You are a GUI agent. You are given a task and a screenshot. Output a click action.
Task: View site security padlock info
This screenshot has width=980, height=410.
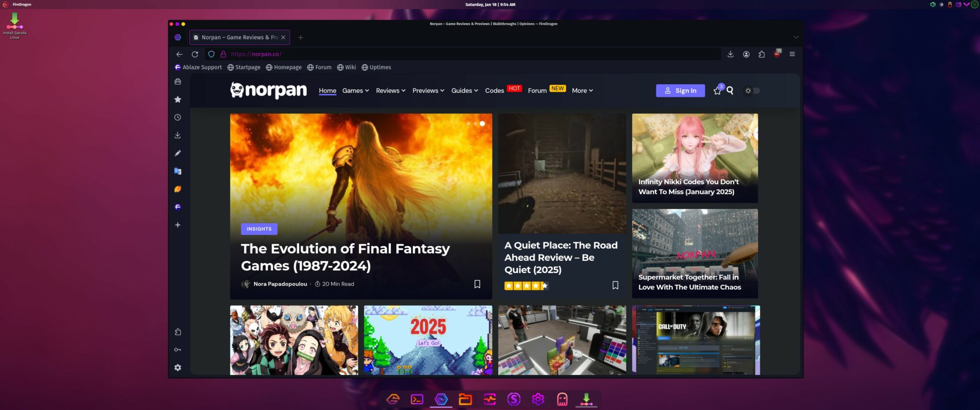[223, 54]
